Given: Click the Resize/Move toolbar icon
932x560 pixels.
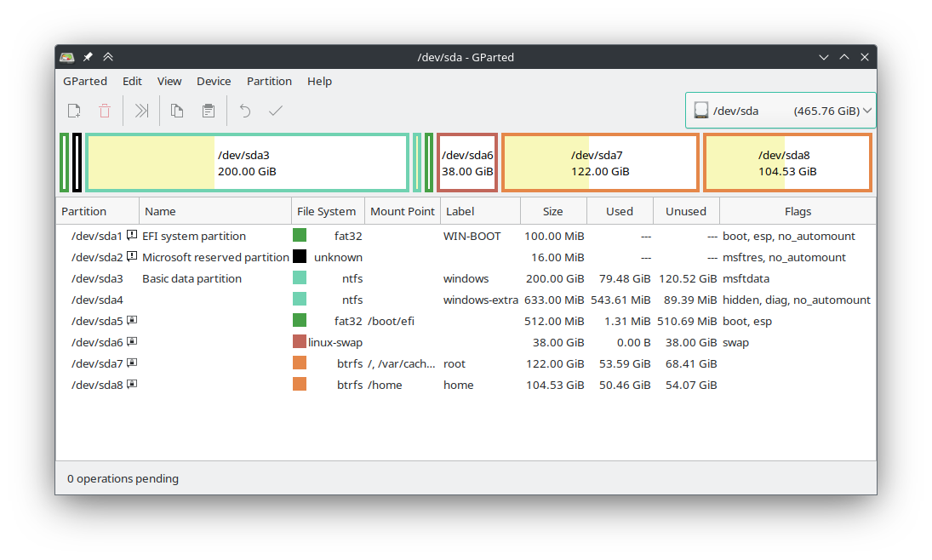Looking at the screenshot, I should [141, 111].
